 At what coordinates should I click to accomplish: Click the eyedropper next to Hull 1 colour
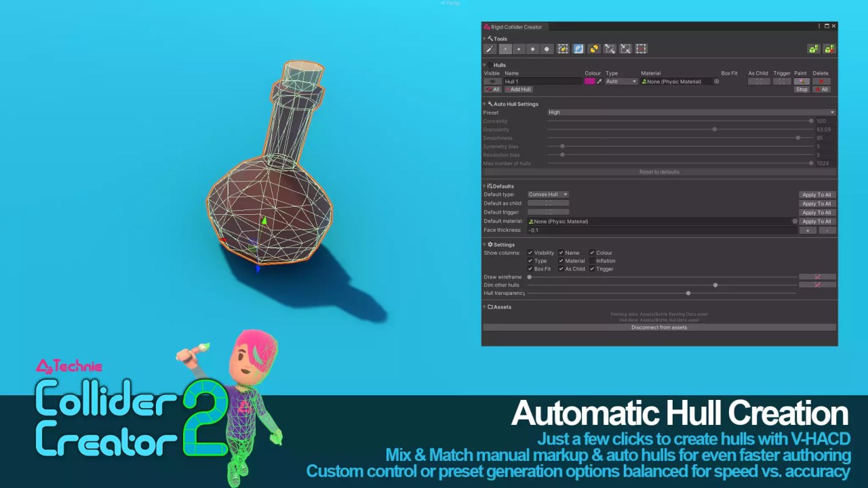599,81
